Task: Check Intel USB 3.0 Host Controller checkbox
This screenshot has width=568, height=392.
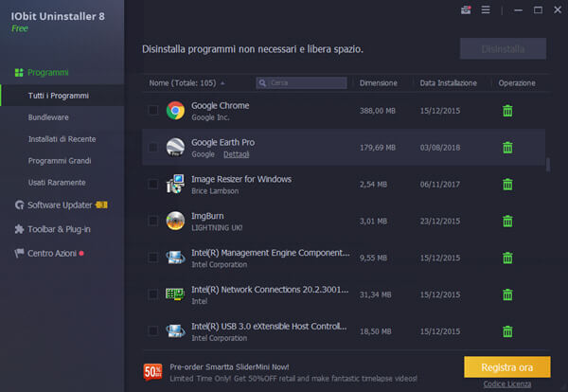Action: (153, 331)
